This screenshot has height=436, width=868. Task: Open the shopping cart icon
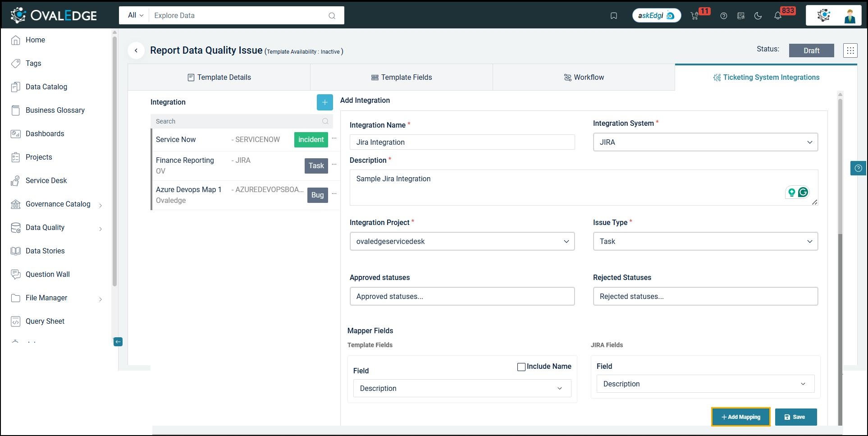click(x=694, y=16)
